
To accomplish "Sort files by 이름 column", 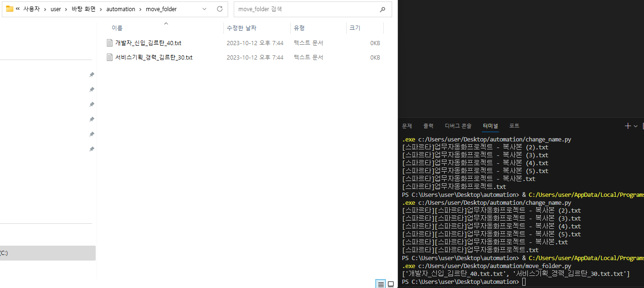I will pyautogui.click(x=117, y=28).
